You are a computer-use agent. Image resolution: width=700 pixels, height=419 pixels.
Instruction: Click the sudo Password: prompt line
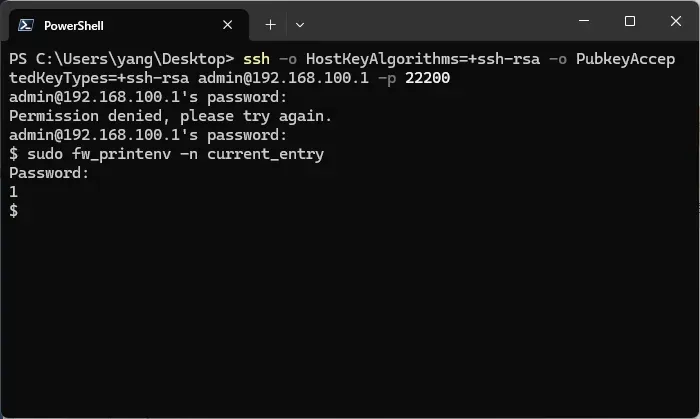[x=49, y=173]
